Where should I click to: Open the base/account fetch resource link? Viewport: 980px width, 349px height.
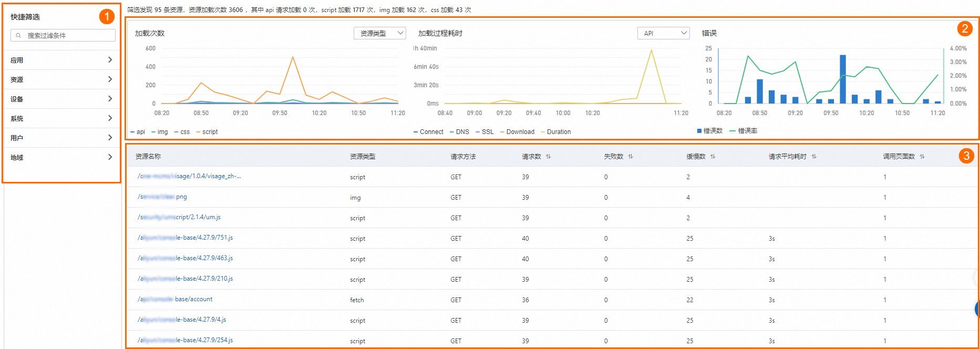pos(175,299)
